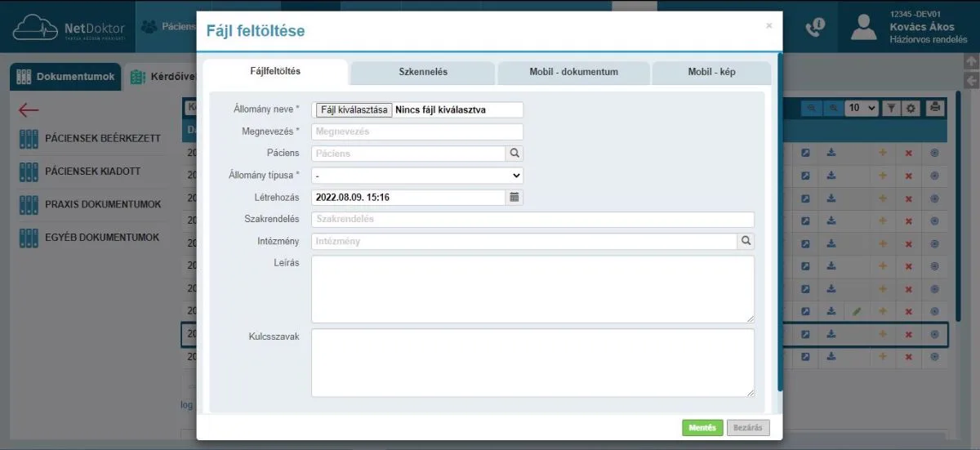Switch to the Dokumentumok tab behind the dialog
The image size is (980, 450).
pos(65,78)
